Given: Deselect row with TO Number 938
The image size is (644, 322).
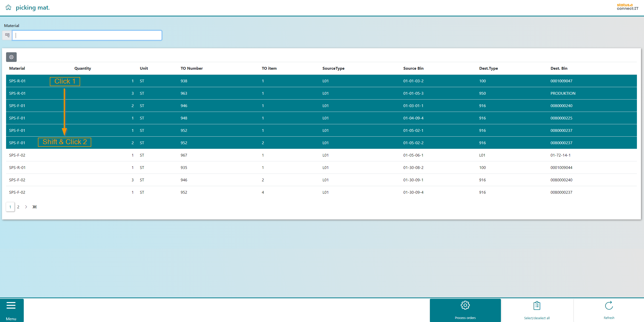Looking at the screenshot, I should pyautogui.click(x=184, y=81).
